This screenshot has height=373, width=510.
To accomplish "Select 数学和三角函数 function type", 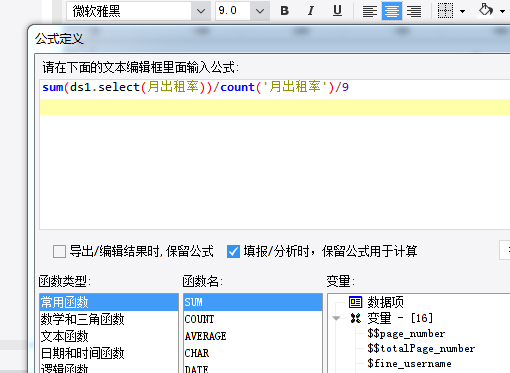I will (x=109, y=319).
